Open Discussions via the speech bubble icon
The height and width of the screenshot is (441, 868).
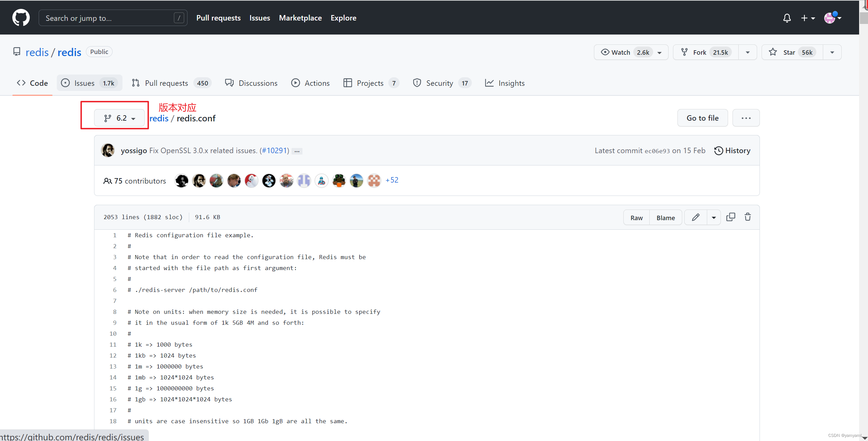(229, 83)
